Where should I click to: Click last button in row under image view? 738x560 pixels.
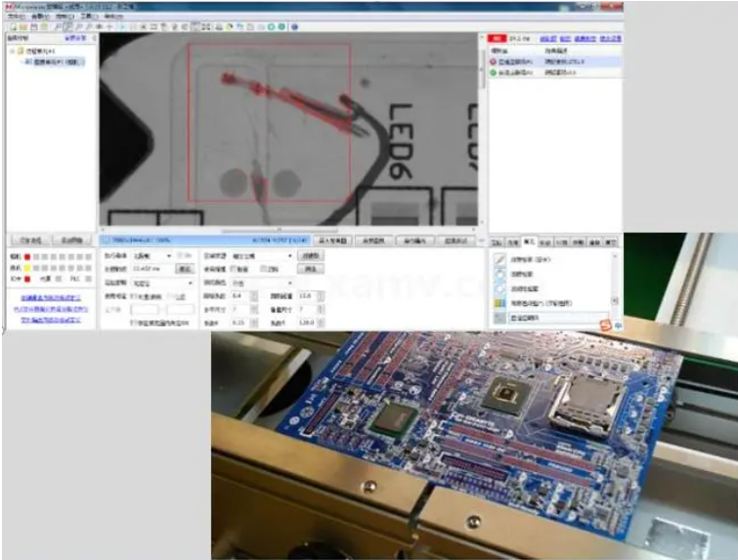coord(456,240)
